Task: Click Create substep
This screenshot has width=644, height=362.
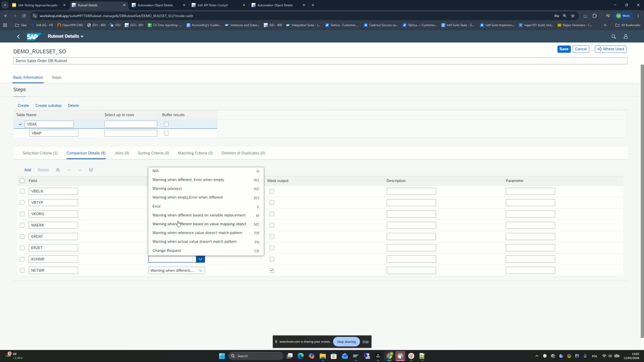Action: pyautogui.click(x=48, y=106)
